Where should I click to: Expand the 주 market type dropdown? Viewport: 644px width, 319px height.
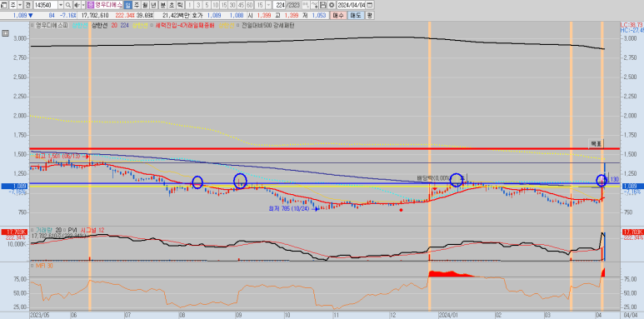click(x=20, y=5)
